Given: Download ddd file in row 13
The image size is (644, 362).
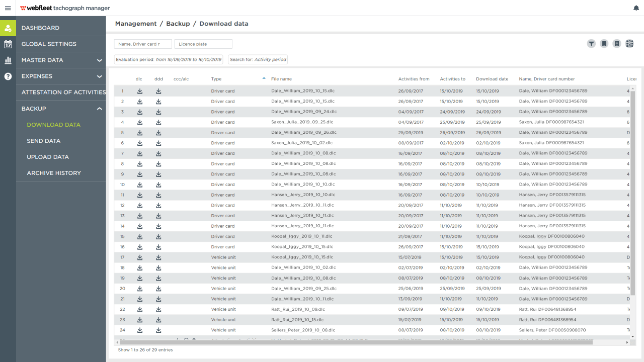Looking at the screenshot, I should 158,216.
